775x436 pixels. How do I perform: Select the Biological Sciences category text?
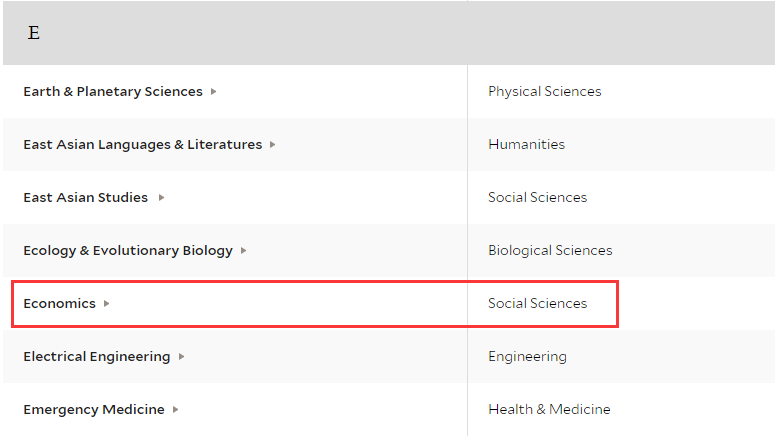point(550,251)
